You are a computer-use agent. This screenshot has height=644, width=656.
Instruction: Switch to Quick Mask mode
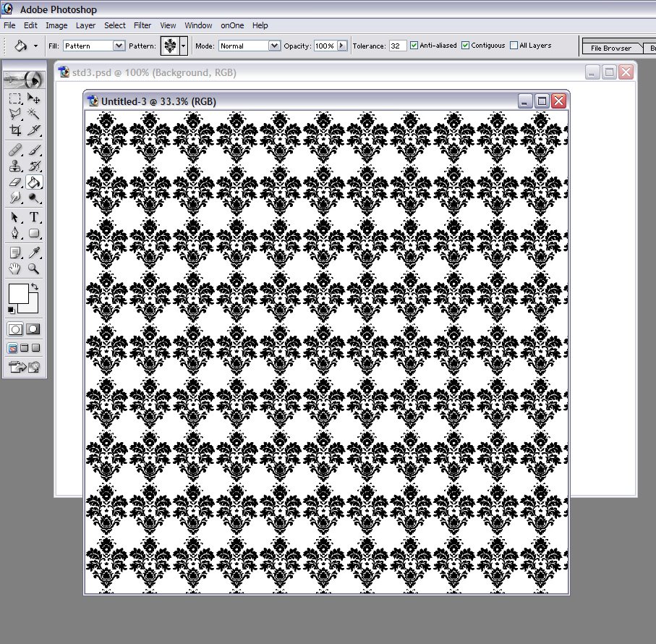pos(33,329)
